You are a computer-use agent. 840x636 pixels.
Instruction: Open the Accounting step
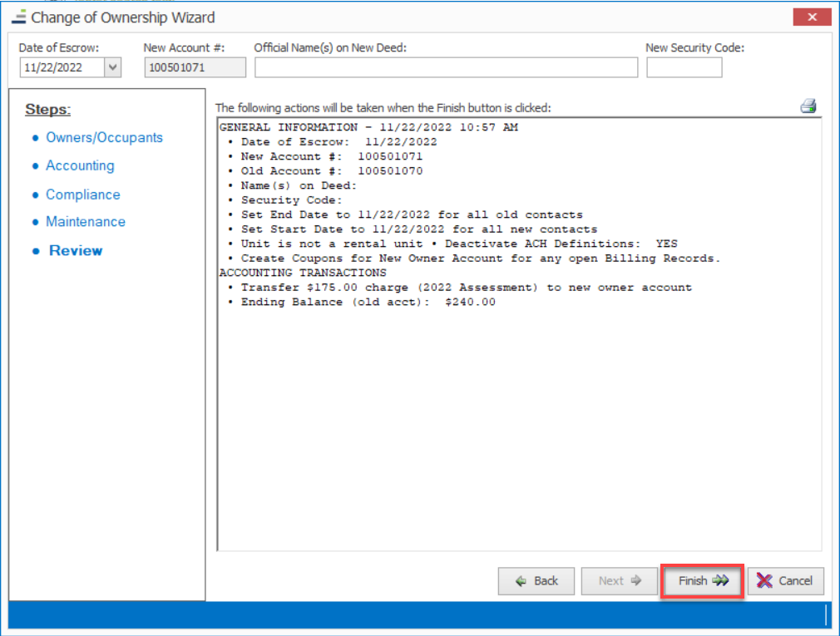click(x=80, y=166)
